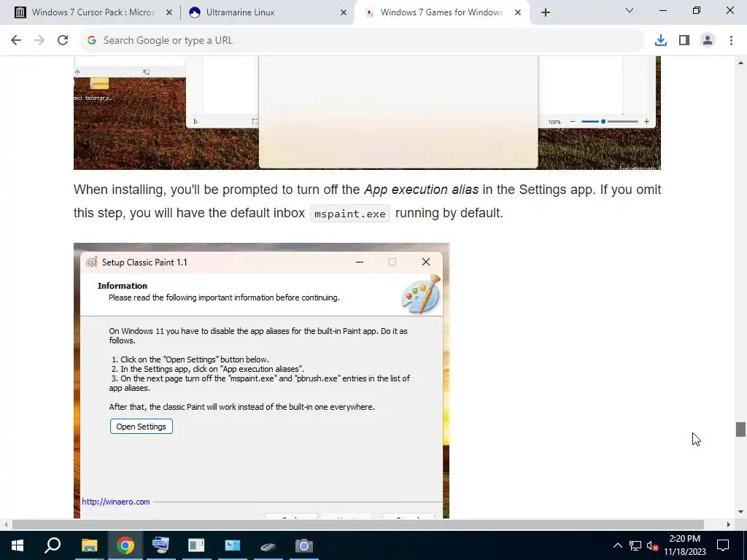This screenshot has height=560, width=747.
Task: Open Chrome profile avatar menu
Action: pyautogui.click(x=708, y=41)
